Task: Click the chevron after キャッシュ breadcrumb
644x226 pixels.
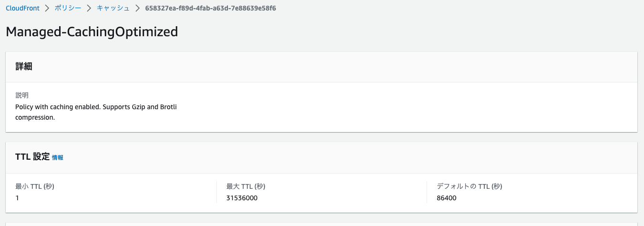Action: coord(137,9)
